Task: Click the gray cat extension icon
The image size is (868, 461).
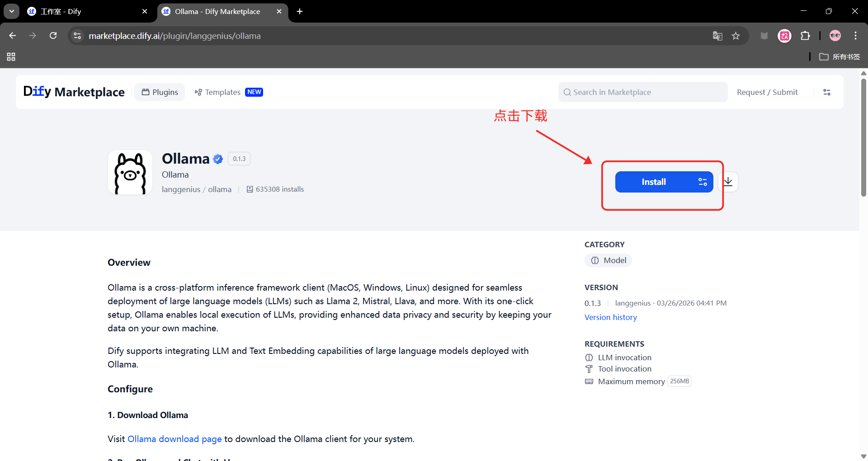Action: point(764,36)
